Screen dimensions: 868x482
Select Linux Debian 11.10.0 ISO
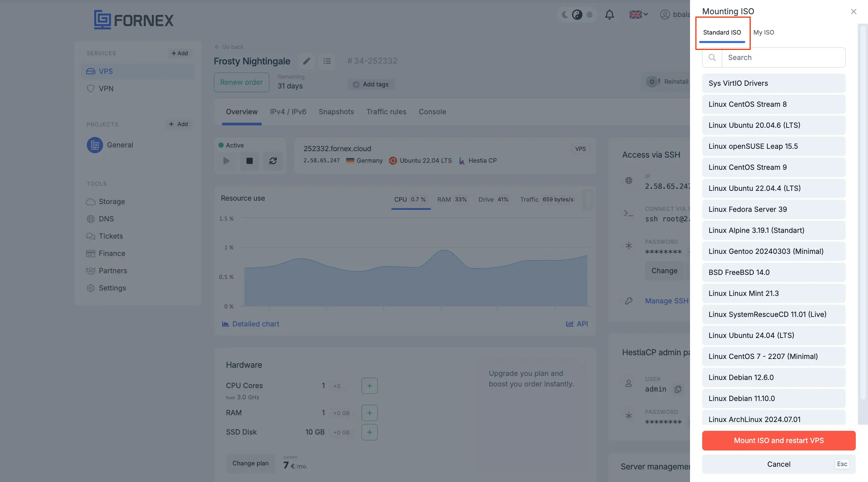[x=774, y=399]
